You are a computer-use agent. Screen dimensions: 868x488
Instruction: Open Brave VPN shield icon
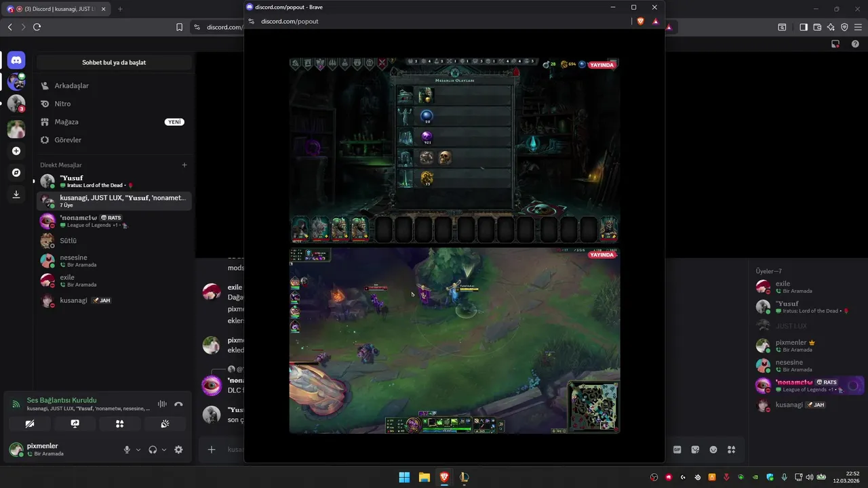844,27
